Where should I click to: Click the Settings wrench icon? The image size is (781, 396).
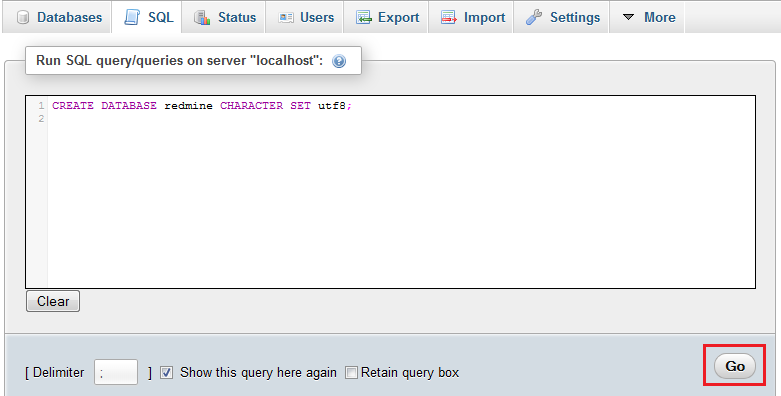click(x=534, y=17)
